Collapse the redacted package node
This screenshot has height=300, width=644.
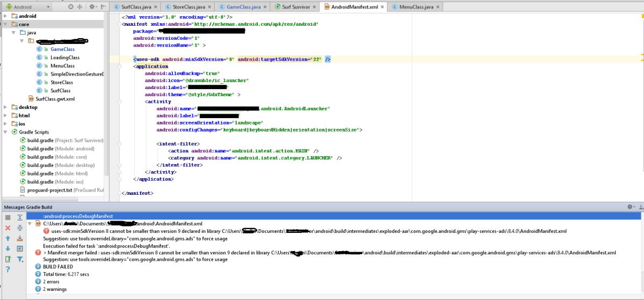[23, 41]
